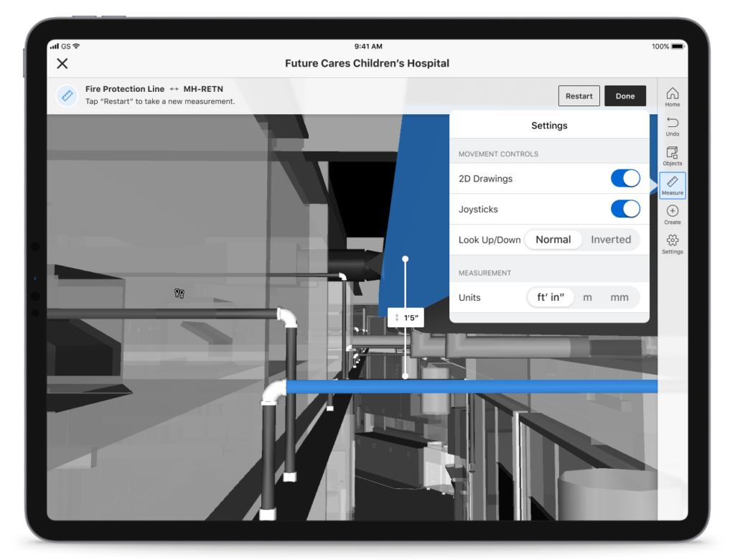Click the MEASUREMENT section heading
The width and height of the screenshot is (735, 560).
coord(484,273)
